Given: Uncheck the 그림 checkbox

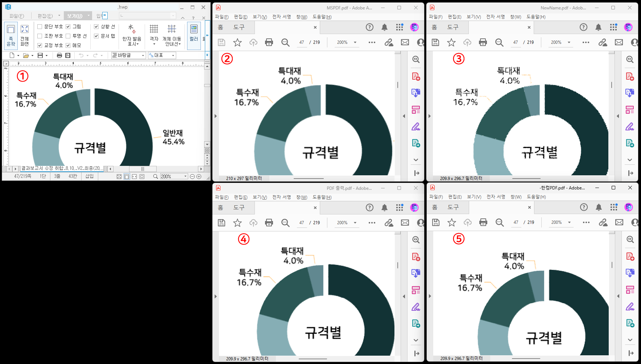Looking at the screenshot, I should pos(68,26).
